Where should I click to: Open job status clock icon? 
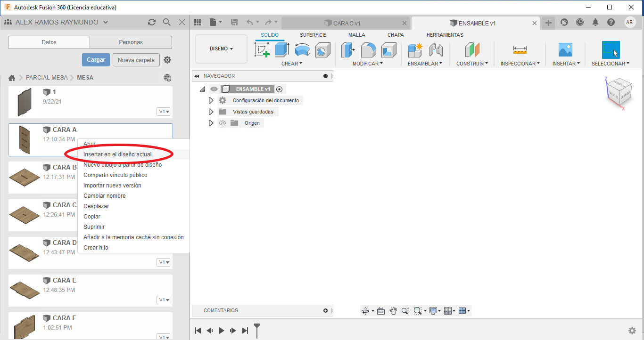click(580, 22)
